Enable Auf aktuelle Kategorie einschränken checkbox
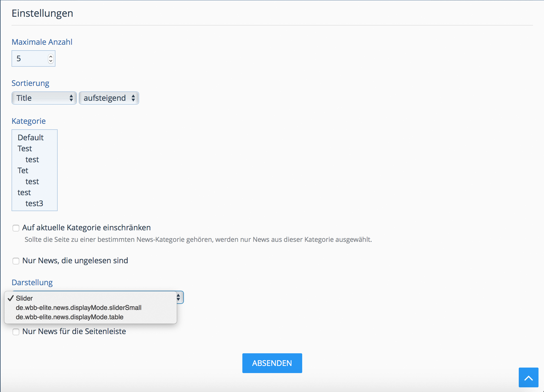This screenshot has height=392, width=544. (x=16, y=228)
